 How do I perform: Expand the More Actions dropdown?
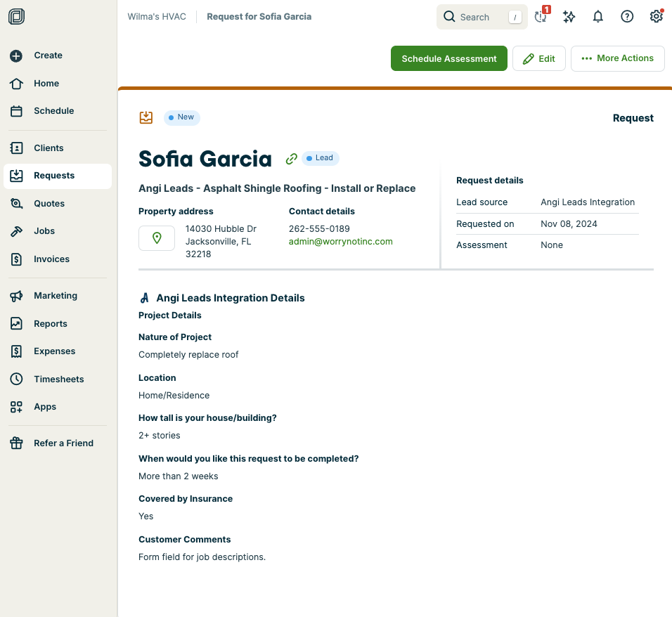(618, 58)
